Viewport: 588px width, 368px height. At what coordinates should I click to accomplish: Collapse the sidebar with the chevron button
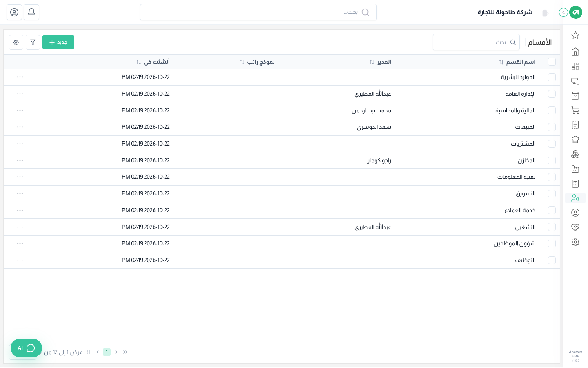pyautogui.click(x=563, y=12)
